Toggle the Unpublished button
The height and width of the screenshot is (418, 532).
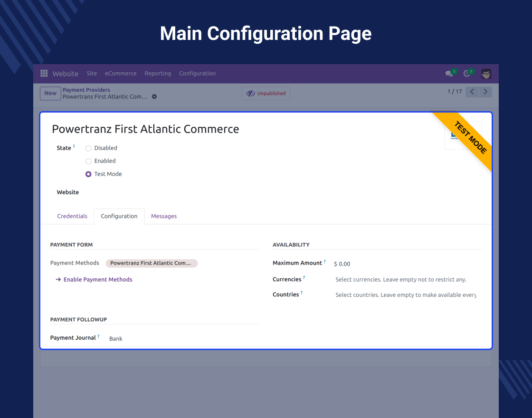pyautogui.click(x=266, y=93)
